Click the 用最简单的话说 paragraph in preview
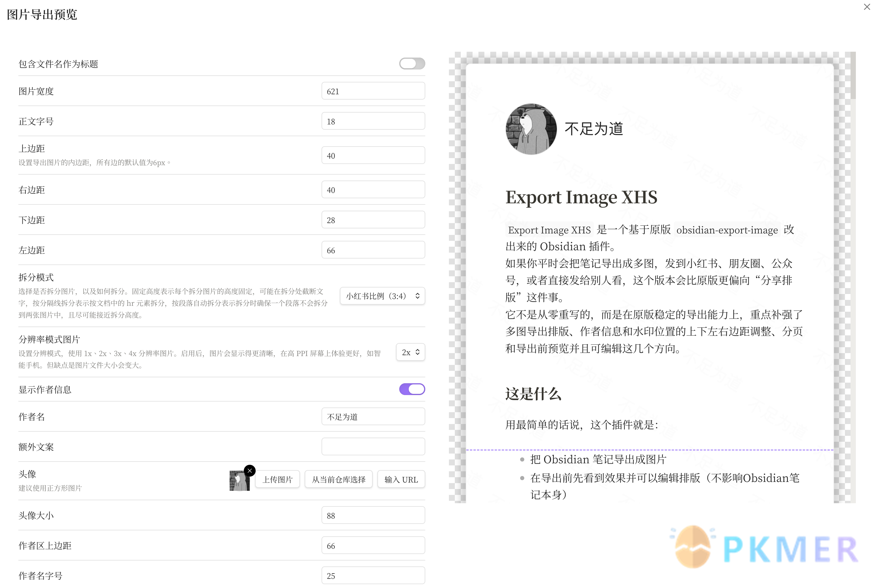The height and width of the screenshot is (588, 873). coord(582,425)
